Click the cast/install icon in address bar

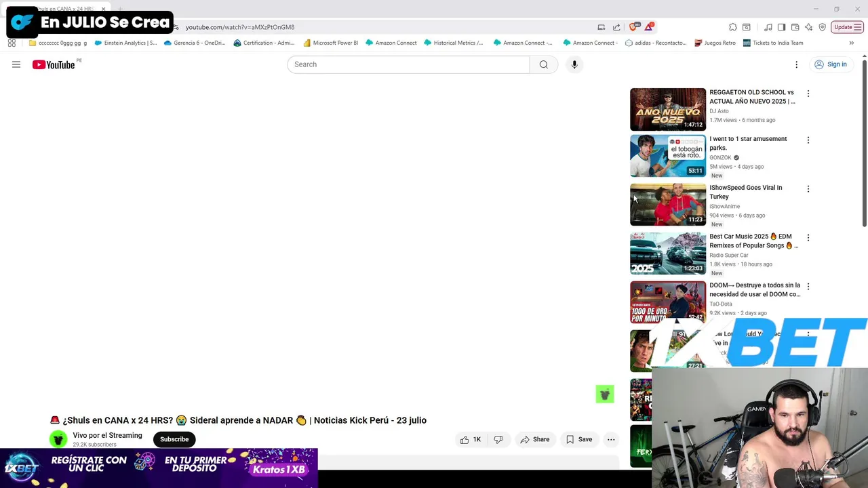pyautogui.click(x=601, y=27)
